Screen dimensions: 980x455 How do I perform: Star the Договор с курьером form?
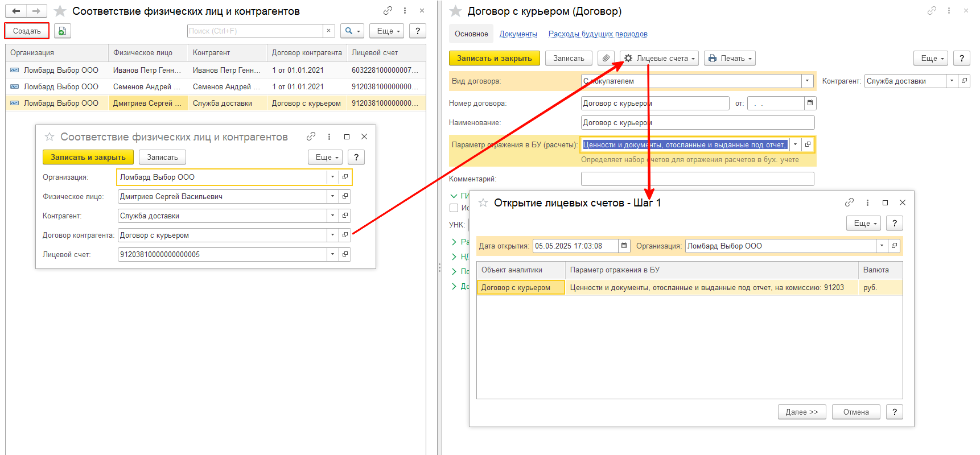pos(455,11)
